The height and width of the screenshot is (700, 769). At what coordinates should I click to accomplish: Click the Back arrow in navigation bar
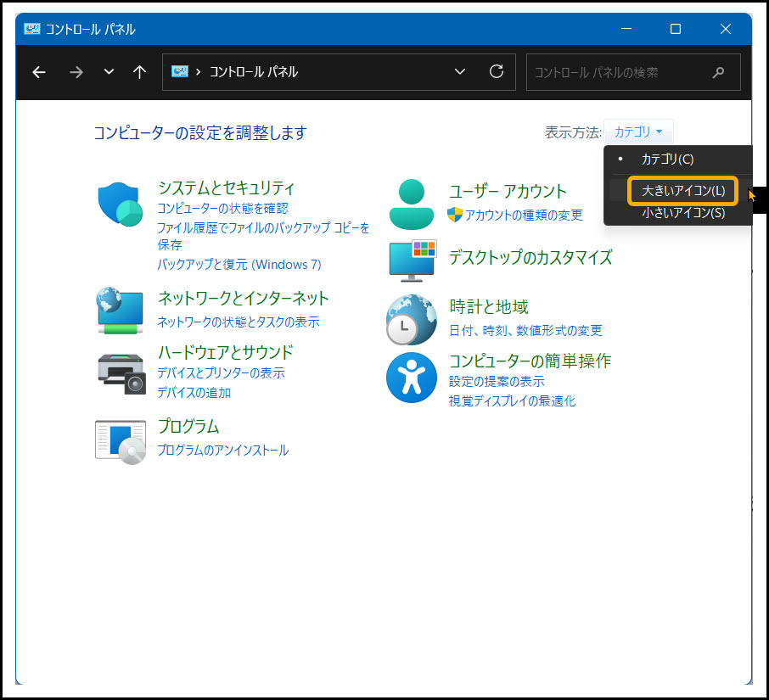[x=39, y=73]
